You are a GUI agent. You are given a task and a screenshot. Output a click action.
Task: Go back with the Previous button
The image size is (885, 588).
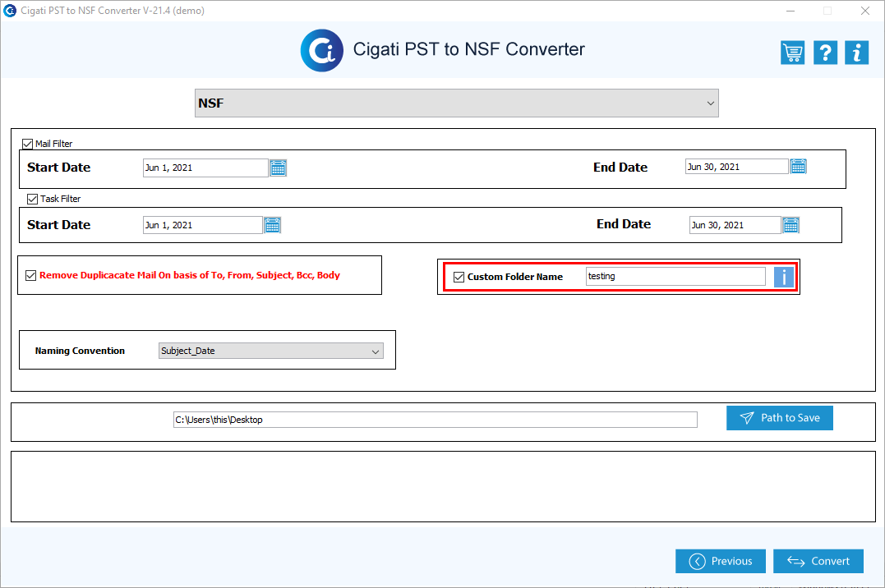click(720, 561)
